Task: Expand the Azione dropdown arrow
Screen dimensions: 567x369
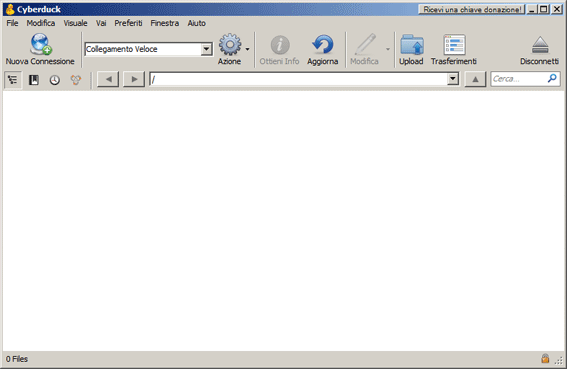Action: click(x=247, y=49)
